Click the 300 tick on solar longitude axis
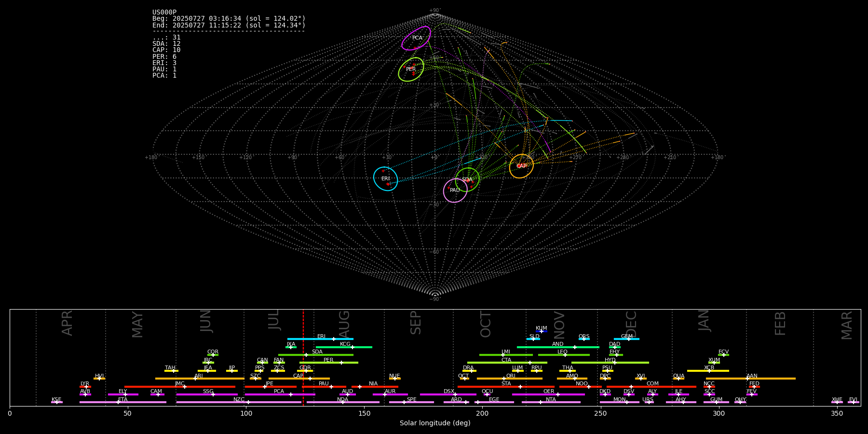This screenshot has width=868, height=434. (719, 413)
